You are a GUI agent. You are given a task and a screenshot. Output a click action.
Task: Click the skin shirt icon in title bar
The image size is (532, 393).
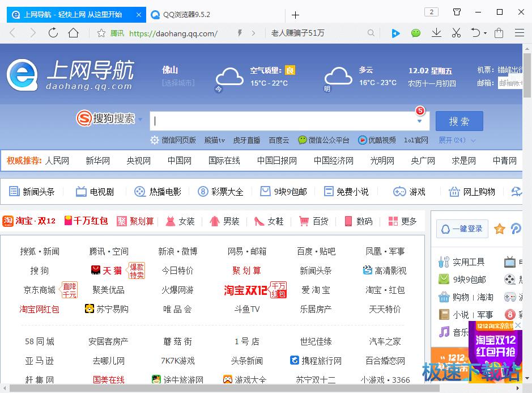(457, 12)
